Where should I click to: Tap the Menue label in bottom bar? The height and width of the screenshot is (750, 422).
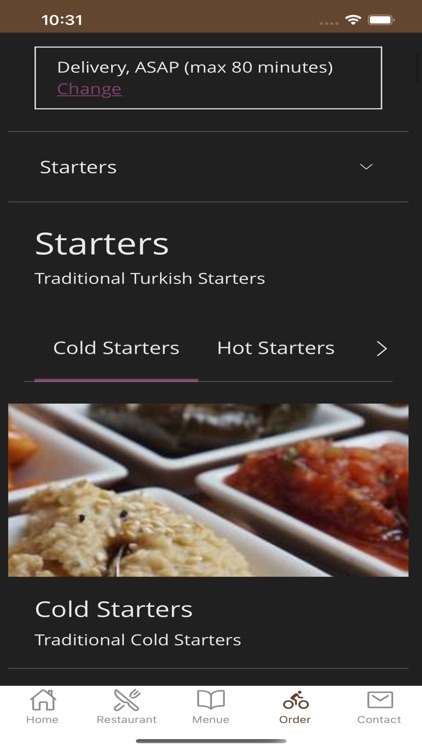(x=211, y=719)
